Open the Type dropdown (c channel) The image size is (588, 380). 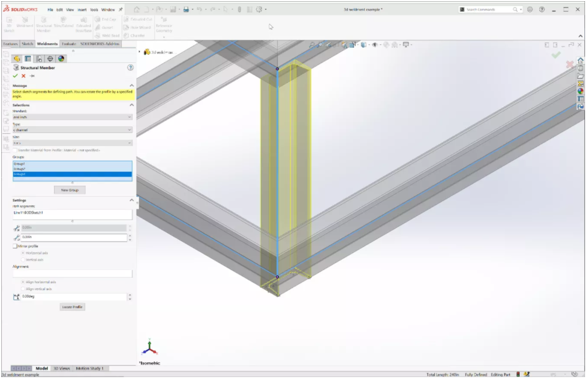[x=72, y=130]
